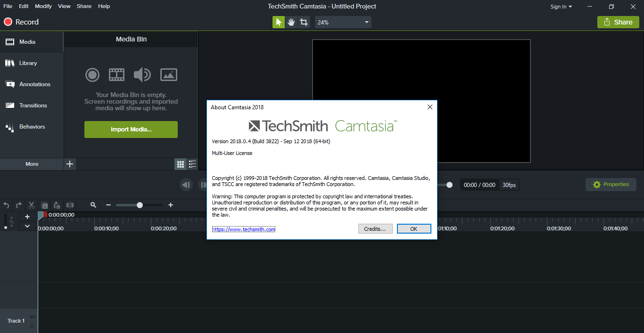Switch Media Bin to list details view

pos(192,164)
